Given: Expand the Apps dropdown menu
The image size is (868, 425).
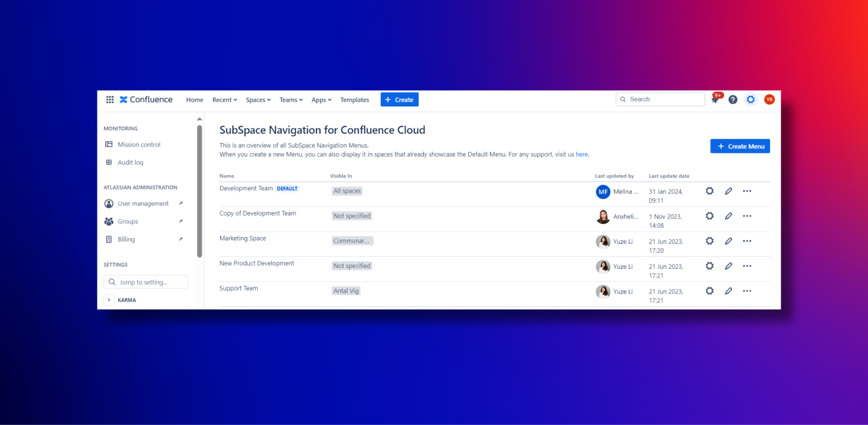Looking at the screenshot, I should coord(321,100).
